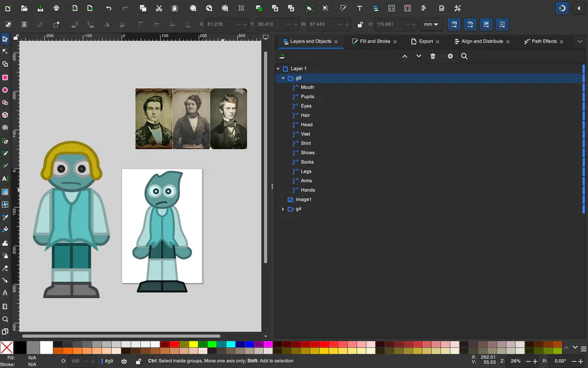Click the Print document icon
The height and width of the screenshot is (368, 588).
point(57,8)
